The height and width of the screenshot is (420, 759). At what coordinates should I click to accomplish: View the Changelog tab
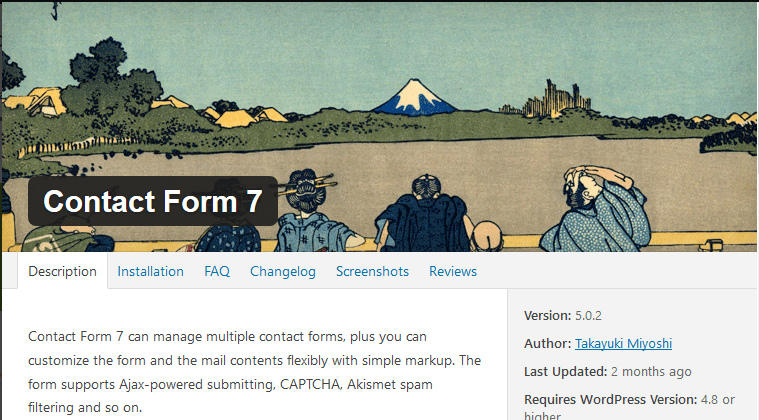[283, 271]
